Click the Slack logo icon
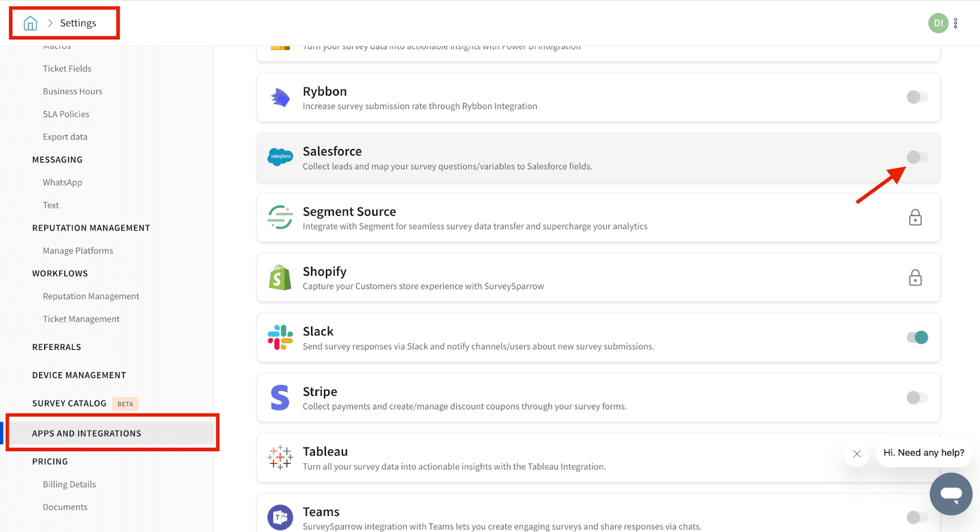The width and height of the screenshot is (980, 532). (x=281, y=337)
